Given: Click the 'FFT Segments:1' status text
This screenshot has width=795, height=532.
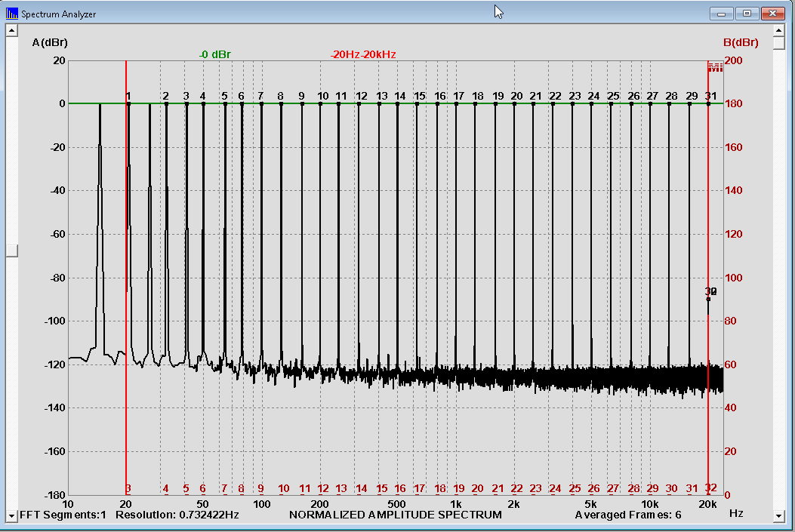Looking at the screenshot, I should [x=63, y=515].
